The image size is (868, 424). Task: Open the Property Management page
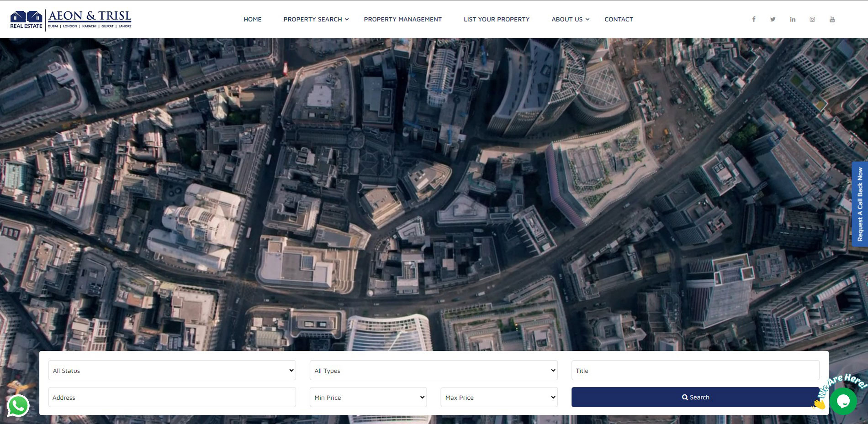(x=402, y=19)
